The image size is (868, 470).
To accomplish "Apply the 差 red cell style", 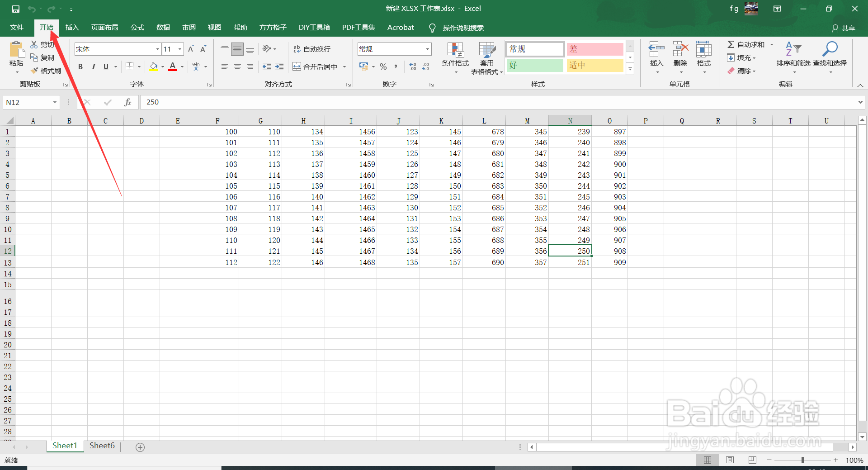I will (595, 49).
